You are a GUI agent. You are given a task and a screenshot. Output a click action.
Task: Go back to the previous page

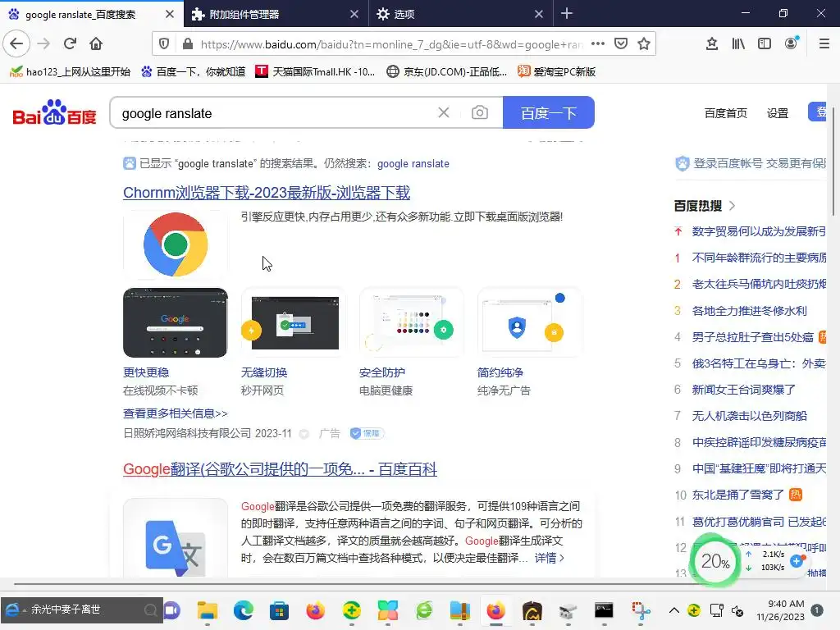(x=16, y=44)
